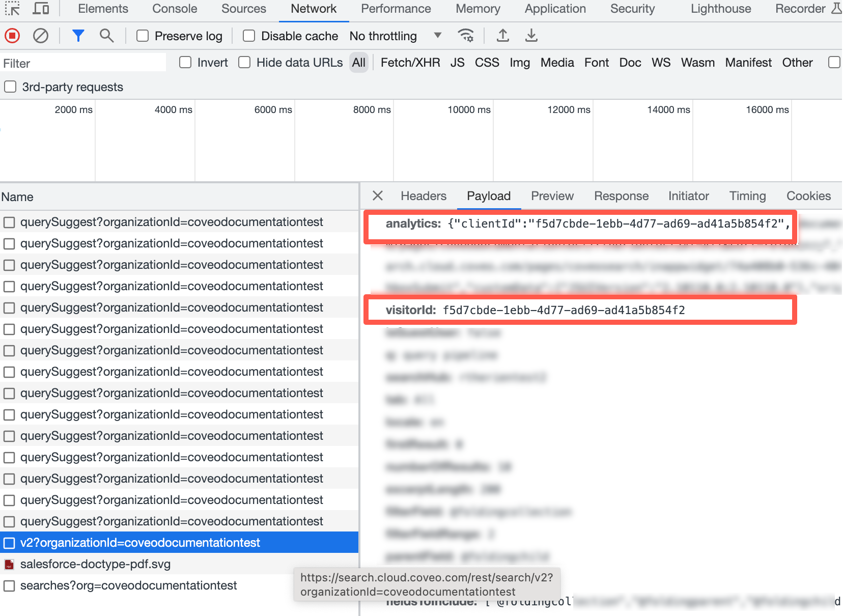Open the search within network requests
843x616 pixels.
[106, 36]
